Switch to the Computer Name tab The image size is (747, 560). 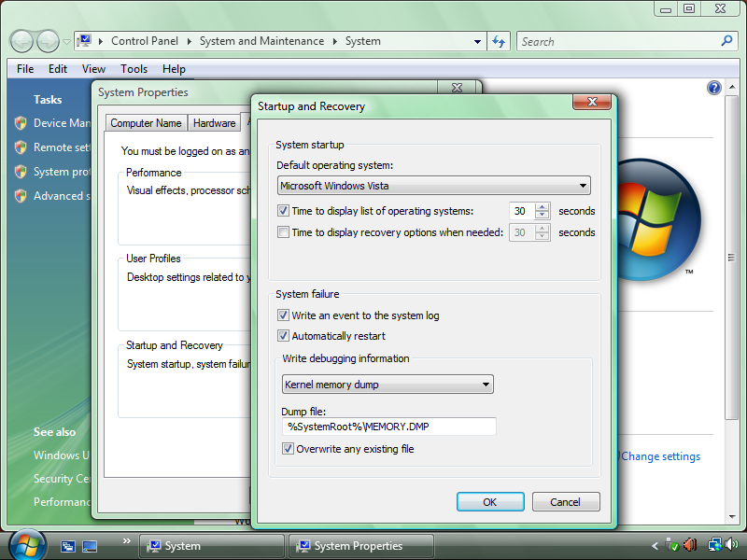pyautogui.click(x=147, y=123)
